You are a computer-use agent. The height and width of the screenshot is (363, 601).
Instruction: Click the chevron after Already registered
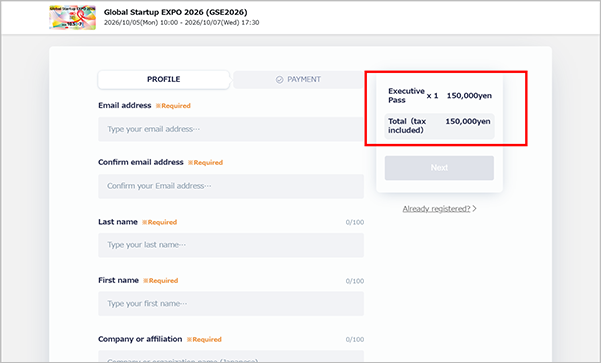click(475, 209)
